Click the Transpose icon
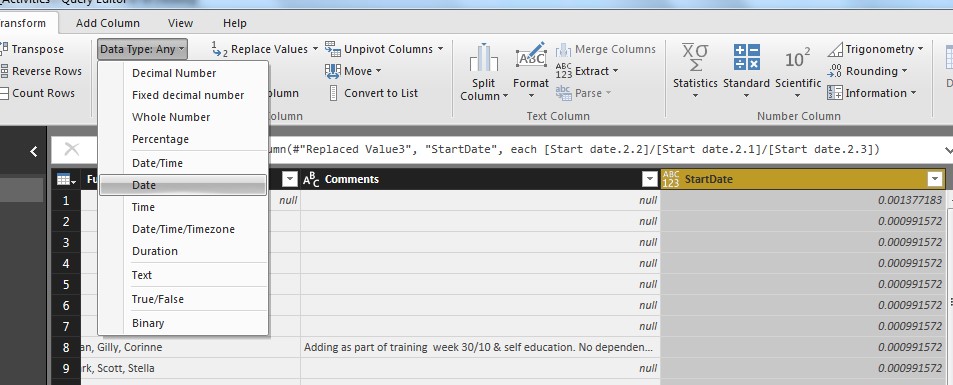Screen dimensions: 953x385 pos(4,49)
